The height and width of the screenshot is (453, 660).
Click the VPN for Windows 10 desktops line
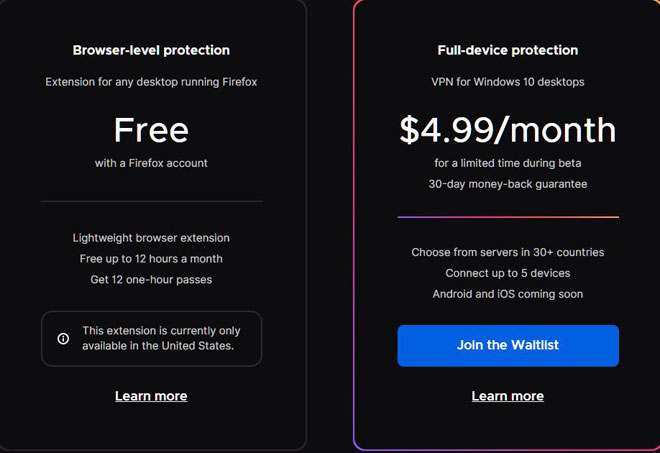pos(508,82)
